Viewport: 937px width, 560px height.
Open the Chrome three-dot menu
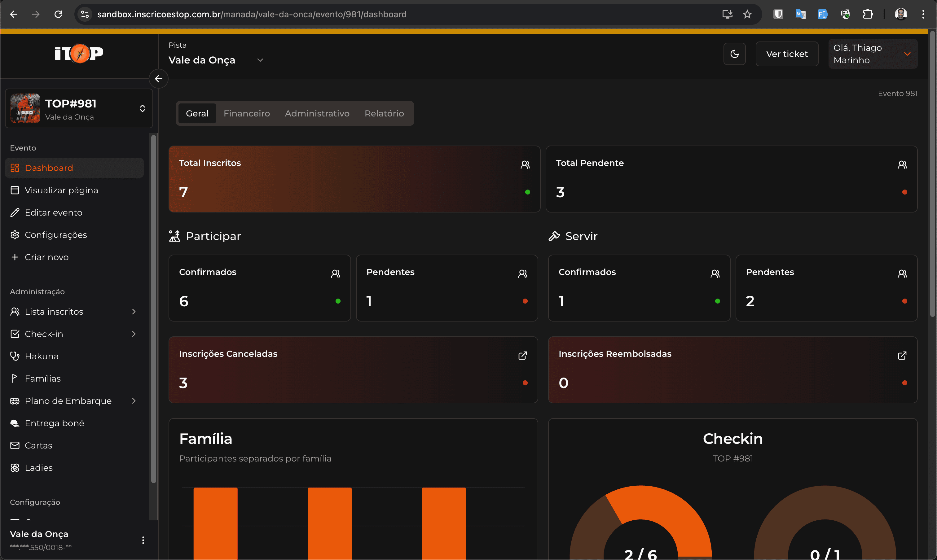(923, 14)
